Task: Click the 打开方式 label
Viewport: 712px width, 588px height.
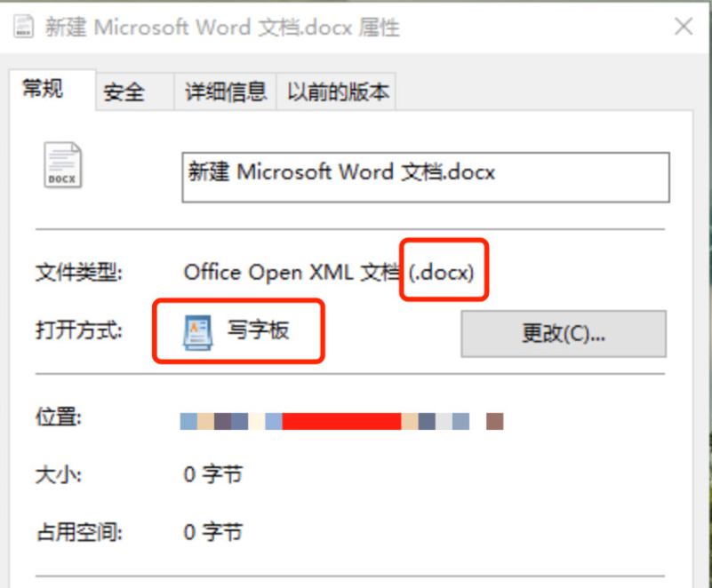Action: pyautogui.click(x=79, y=330)
